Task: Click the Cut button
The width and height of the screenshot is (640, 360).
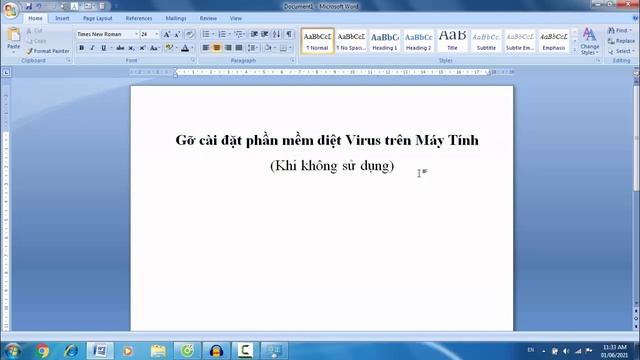Action: (x=34, y=31)
